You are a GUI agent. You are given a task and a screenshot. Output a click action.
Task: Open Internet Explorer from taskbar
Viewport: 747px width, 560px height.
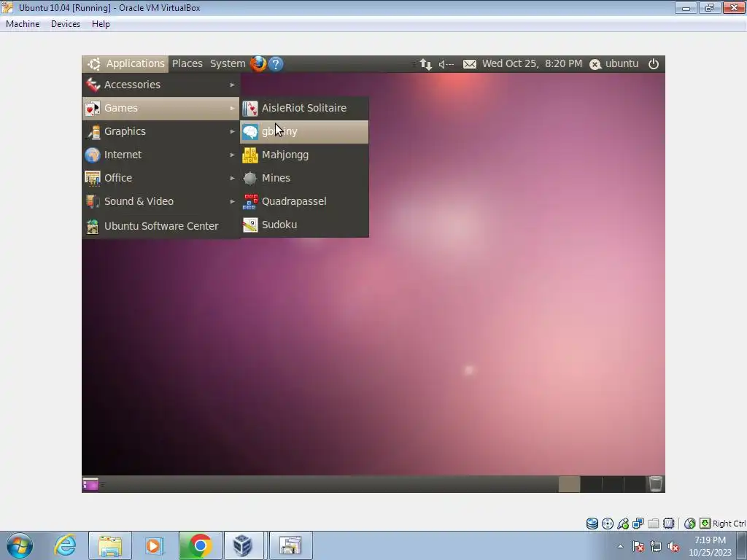pyautogui.click(x=65, y=545)
